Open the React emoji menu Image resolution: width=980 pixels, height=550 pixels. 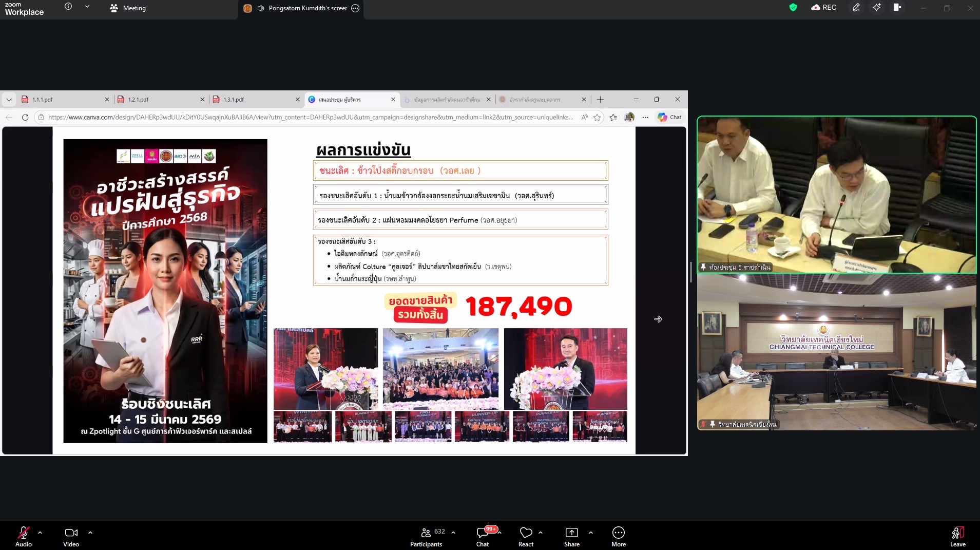(x=526, y=536)
